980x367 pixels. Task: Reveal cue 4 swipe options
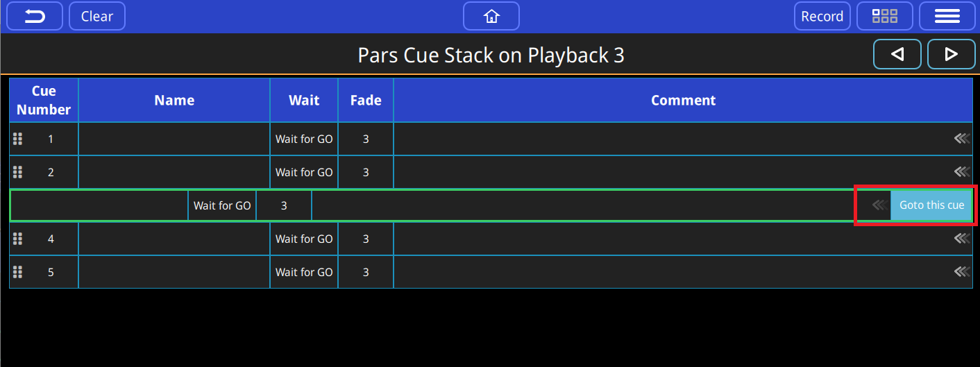click(961, 239)
